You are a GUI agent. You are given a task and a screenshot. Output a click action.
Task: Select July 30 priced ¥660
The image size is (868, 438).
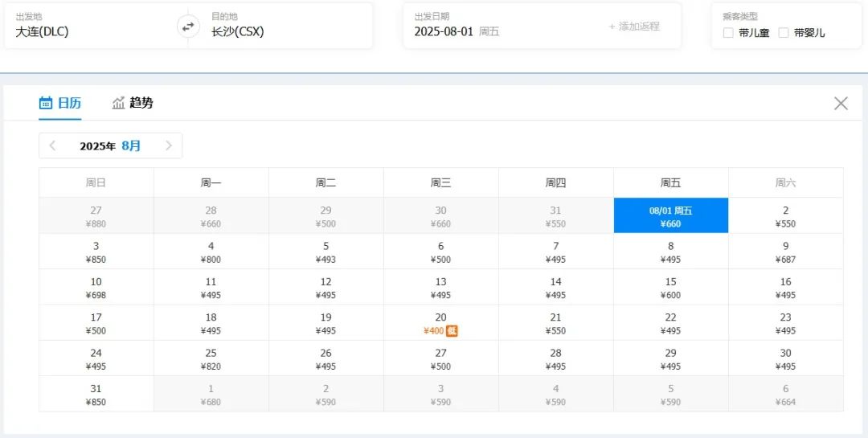point(441,215)
